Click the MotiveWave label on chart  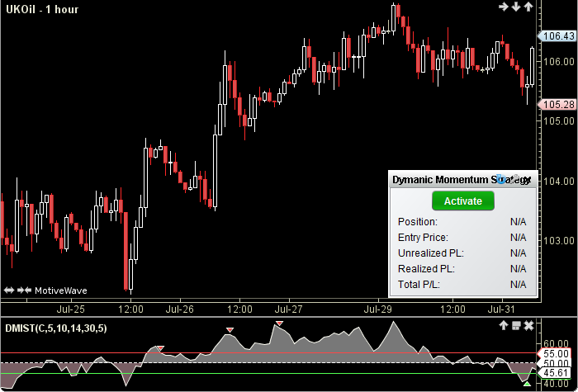tap(61, 290)
